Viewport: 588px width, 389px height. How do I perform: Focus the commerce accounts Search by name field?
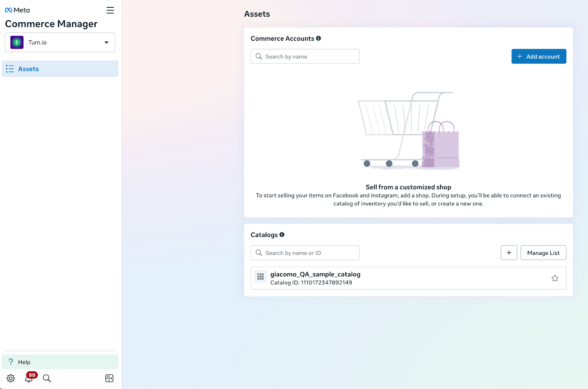[x=305, y=56]
